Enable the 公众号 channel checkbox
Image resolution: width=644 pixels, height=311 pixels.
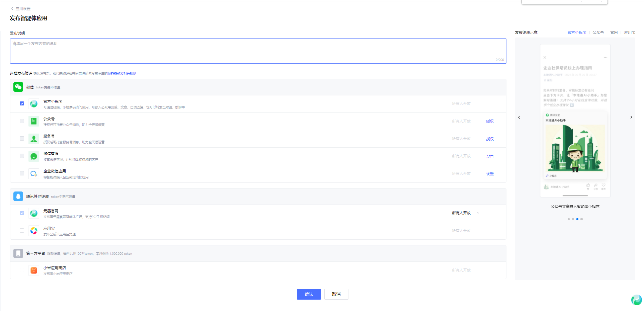click(22, 121)
